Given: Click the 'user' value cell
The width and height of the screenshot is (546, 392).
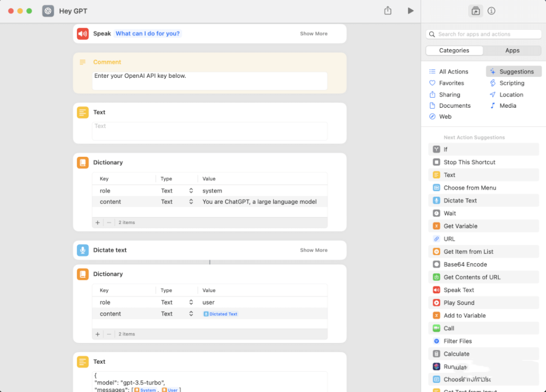Looking at the screenshot, I should [x=208, y=302].
